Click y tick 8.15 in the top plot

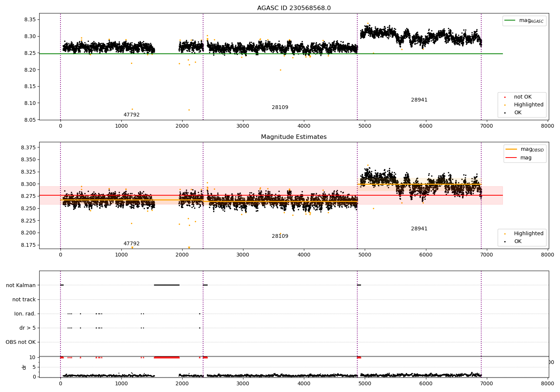click(29, 86)
